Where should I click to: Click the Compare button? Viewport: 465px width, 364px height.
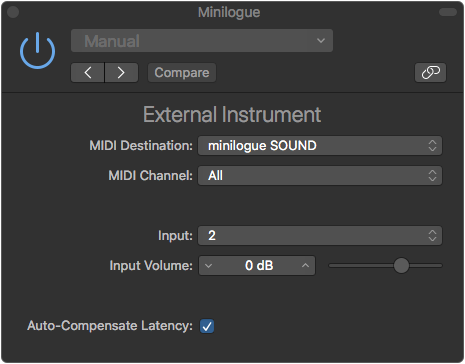(182, 72)
